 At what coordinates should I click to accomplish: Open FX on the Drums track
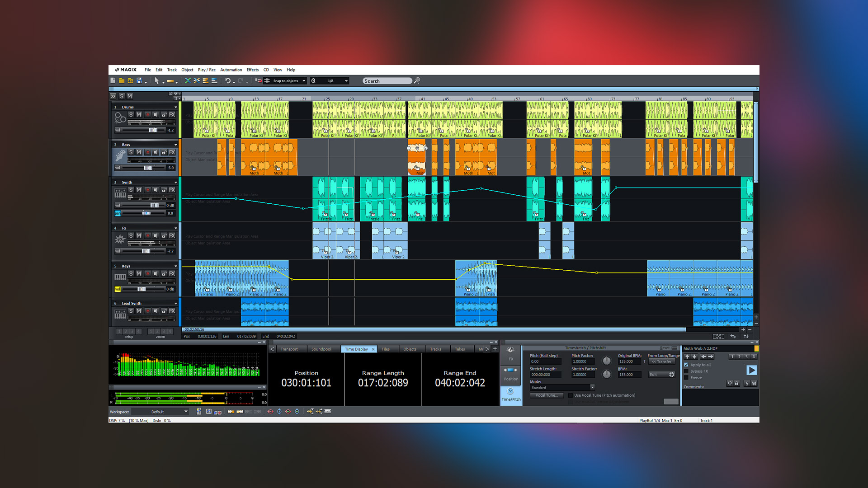click(172, 113)
